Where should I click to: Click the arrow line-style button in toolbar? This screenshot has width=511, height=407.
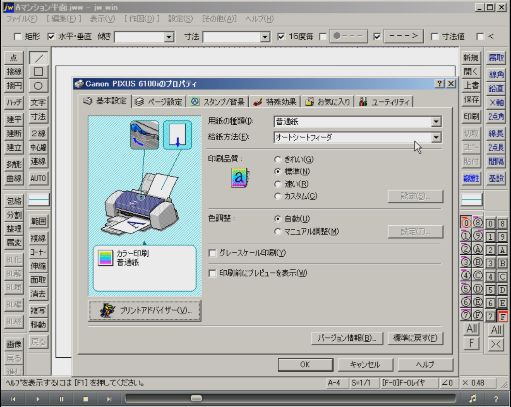[x=403, y=36]
